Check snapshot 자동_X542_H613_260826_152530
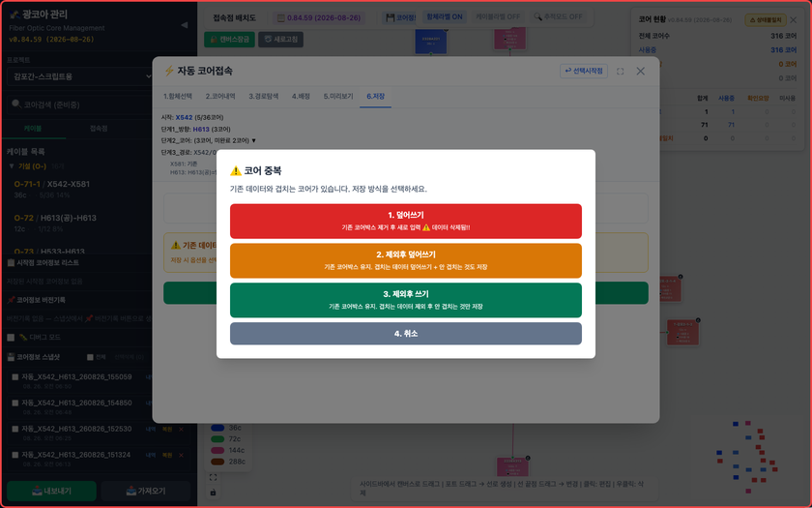This screenshot has width=812, height=508. pyautogui.click(x=15, y=429)
